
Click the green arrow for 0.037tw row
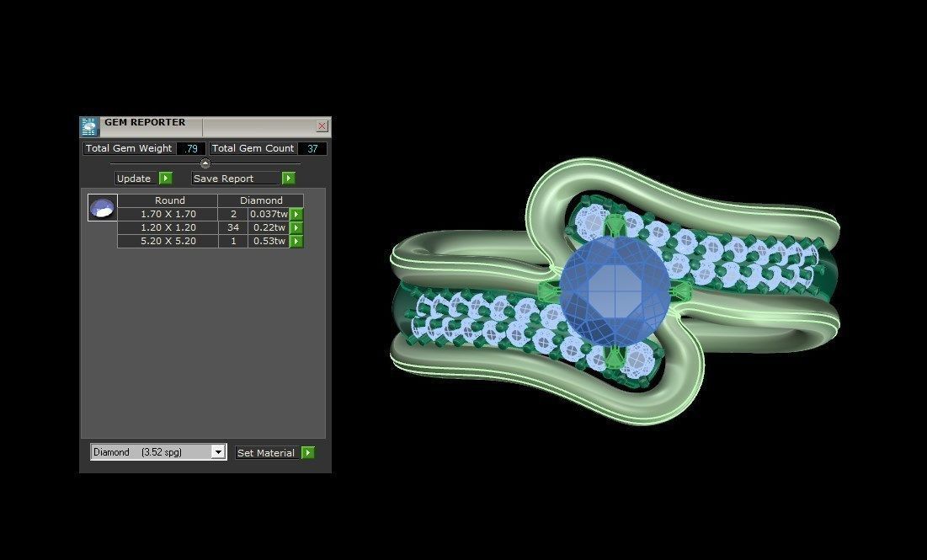point(296,214)
